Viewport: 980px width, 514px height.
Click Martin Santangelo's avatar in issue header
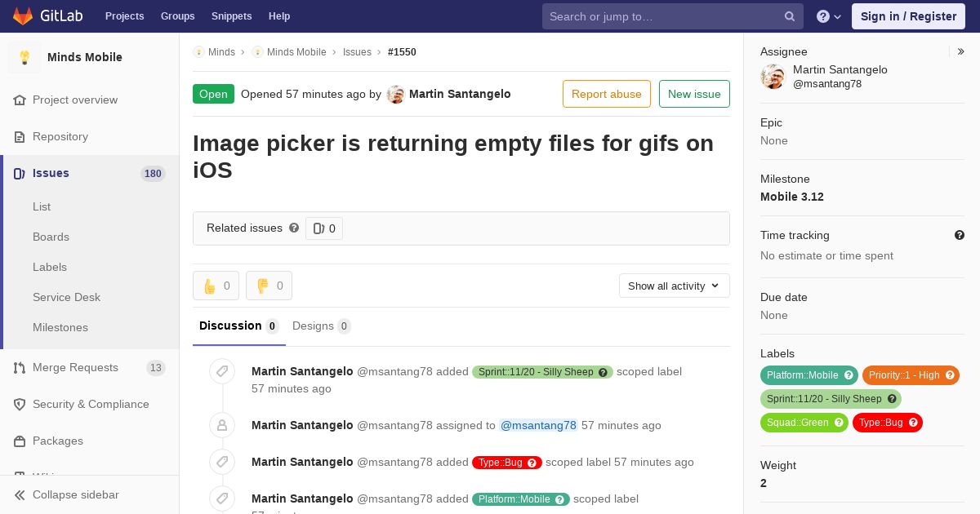point(396,95)
